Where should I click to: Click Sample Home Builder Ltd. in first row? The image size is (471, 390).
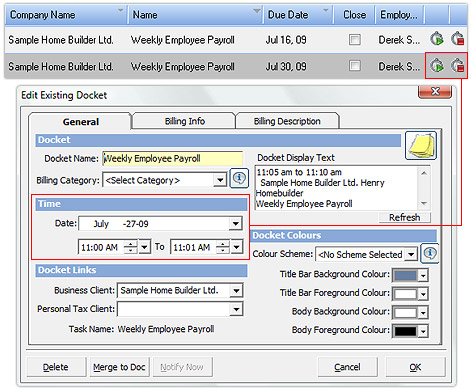click(x=61, y=40)
